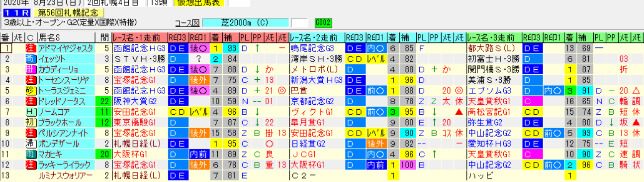Image resolution: width=644 pixels, height=182 pixels.
Task: Click the 東京優駿G1 race cell
Action: pyautogui.click(x=140, y=123)
